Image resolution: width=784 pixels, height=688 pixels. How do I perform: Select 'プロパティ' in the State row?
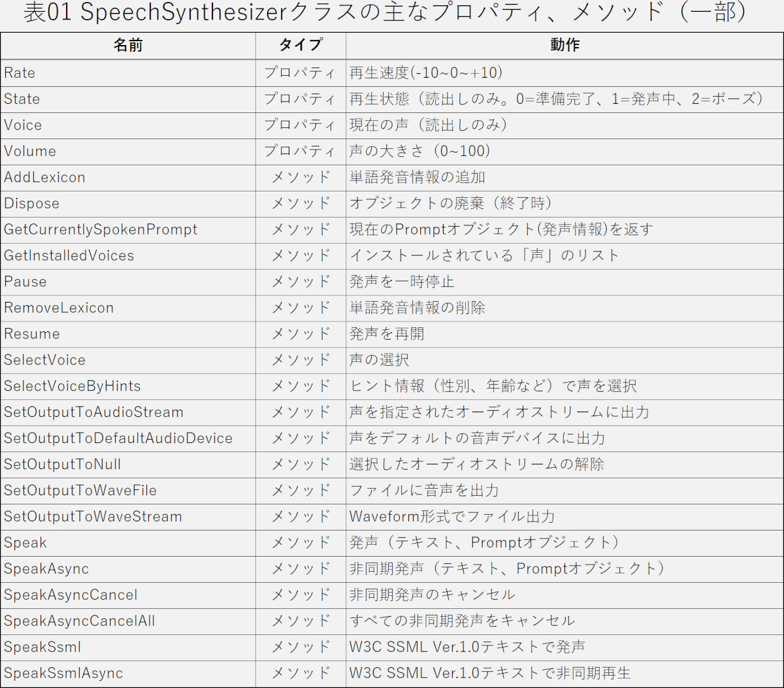301,99
